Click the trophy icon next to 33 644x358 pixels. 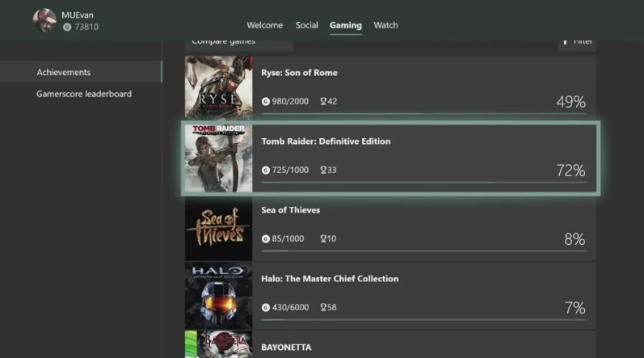323,170
